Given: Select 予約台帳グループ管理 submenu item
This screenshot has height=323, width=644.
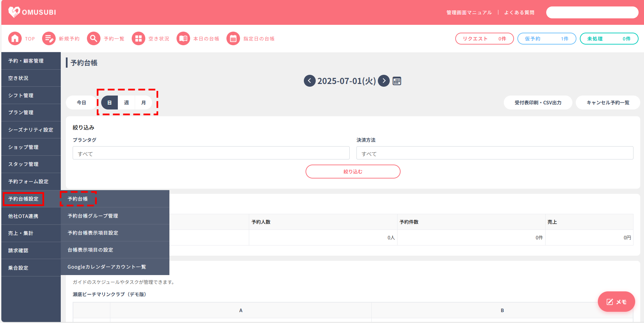Looking at the screenshot, I should (93, 216).
